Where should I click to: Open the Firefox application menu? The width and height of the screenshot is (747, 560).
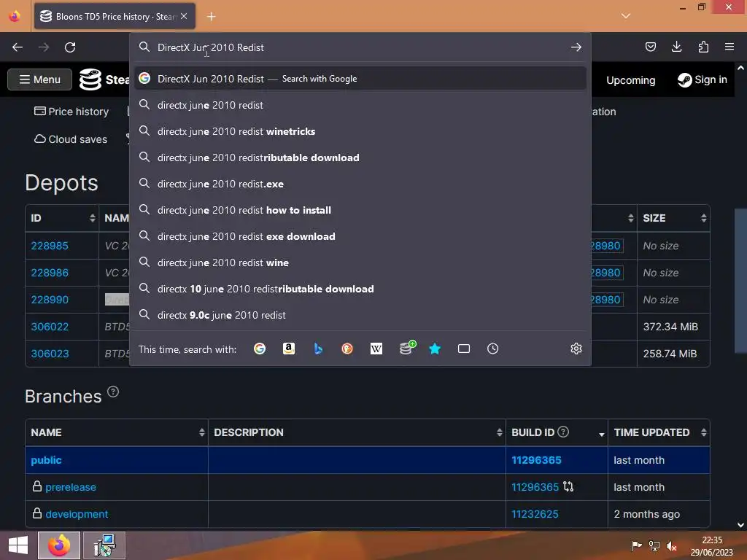click(x=729, y=47)
